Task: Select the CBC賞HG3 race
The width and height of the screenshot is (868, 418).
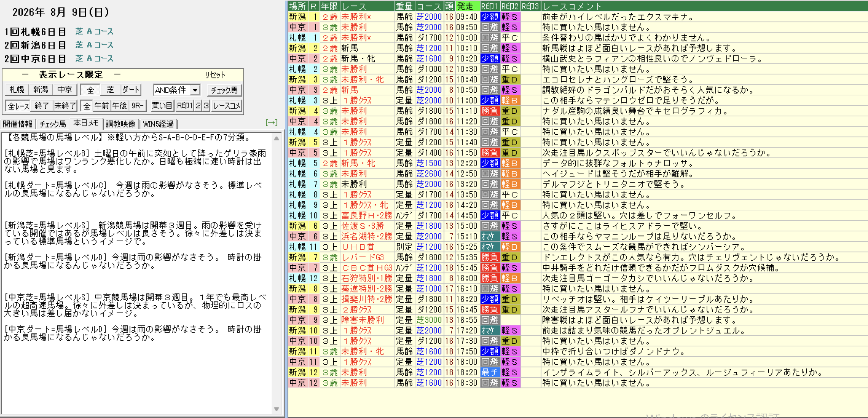Action: tap(367, 268)
